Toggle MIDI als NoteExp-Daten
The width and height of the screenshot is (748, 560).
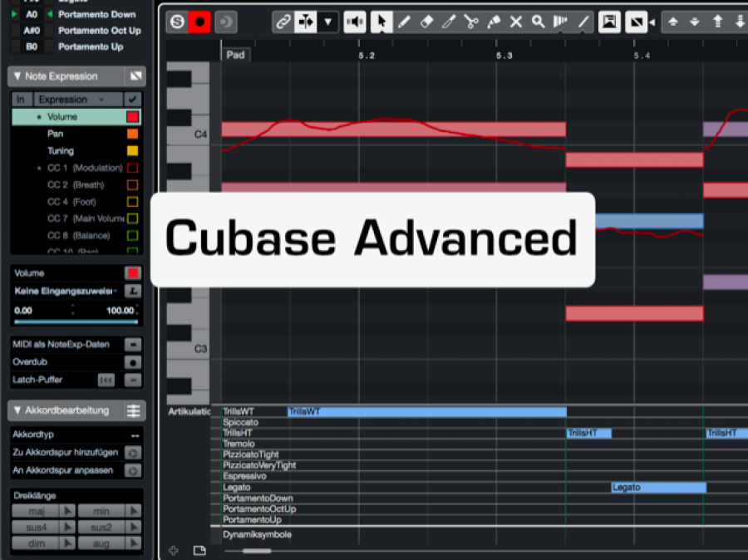pos(133,345)
